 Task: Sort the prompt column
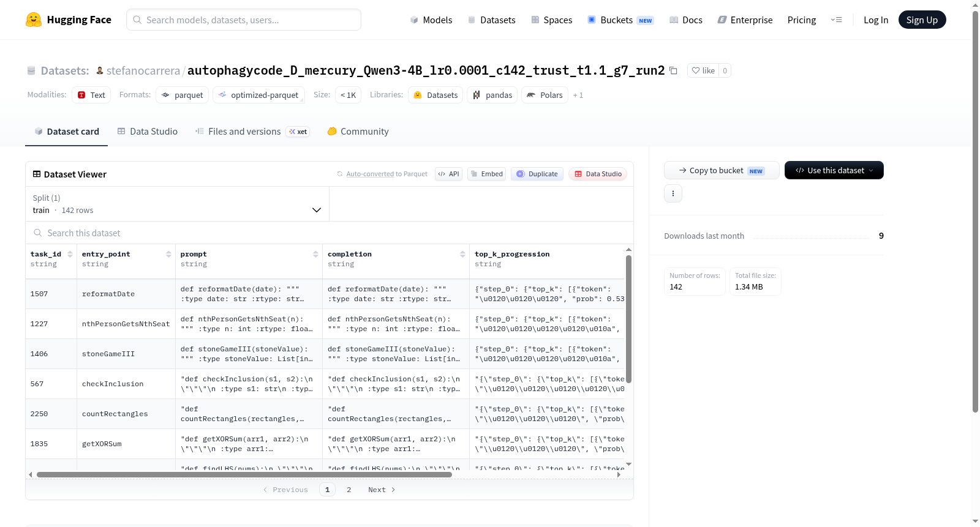[315, 254]
